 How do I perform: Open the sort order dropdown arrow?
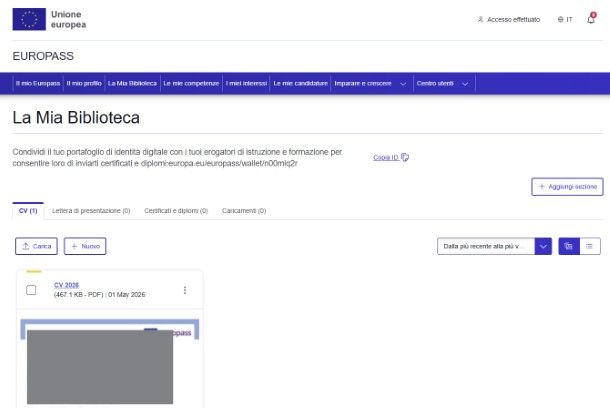pyautogui.click(x=543, y=246)
